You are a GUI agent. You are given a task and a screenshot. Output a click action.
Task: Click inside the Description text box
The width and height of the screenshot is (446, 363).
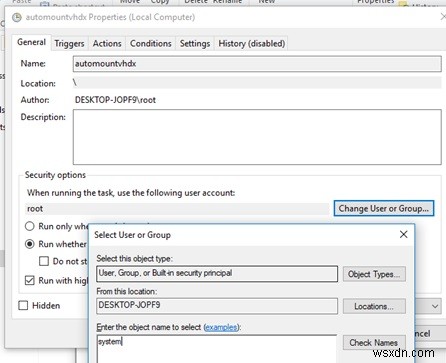[x=257, y=137]
